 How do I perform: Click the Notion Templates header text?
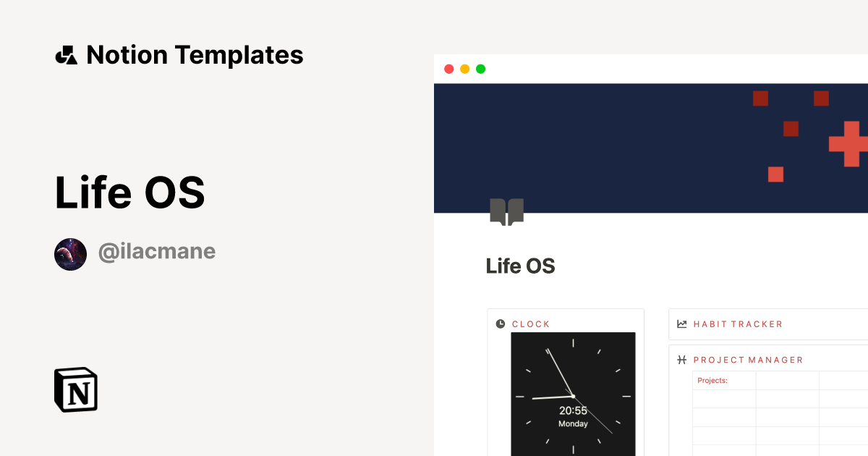195,54
